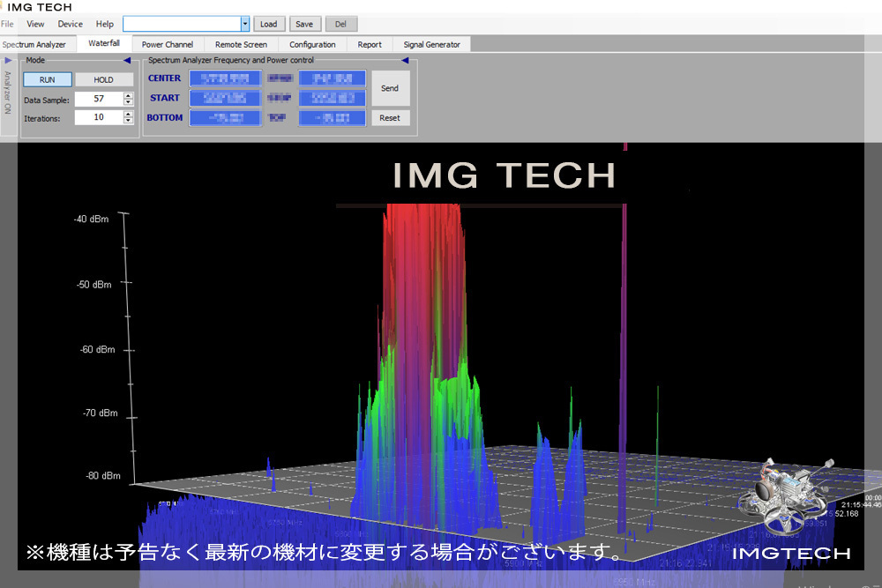Image resolution: width=882 pixels, height=588 pixels.
Task: Collapse the Mode panel arrow
Action: click(x=127, y=60)
